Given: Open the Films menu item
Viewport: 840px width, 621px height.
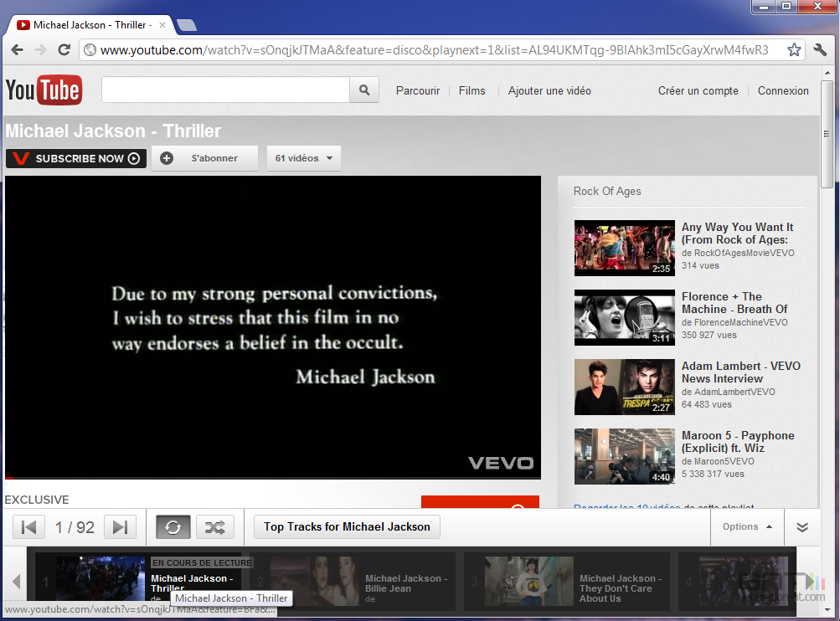Looking at the screenshot, I should point(472,91).
